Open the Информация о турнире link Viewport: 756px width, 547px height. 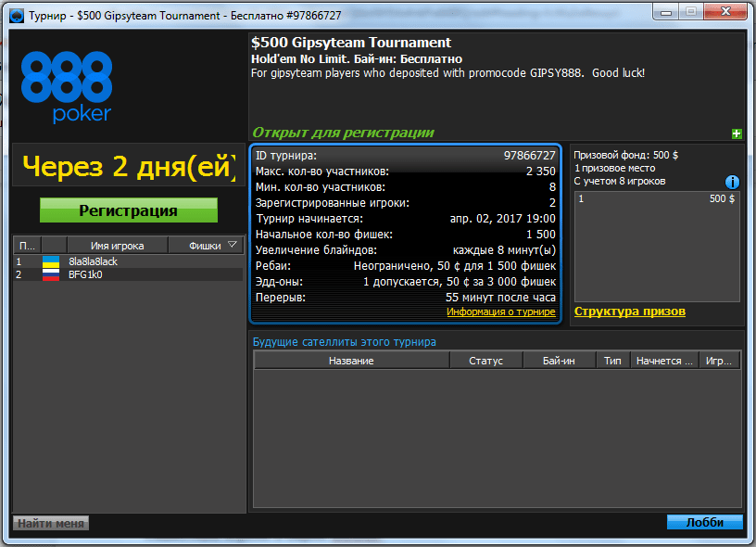coord(501,312)
